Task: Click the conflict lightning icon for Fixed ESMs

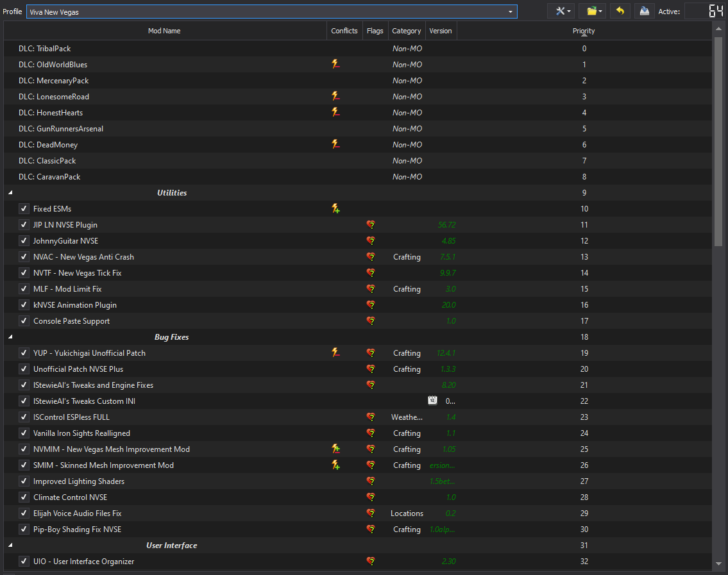Action: click(335, 209)
